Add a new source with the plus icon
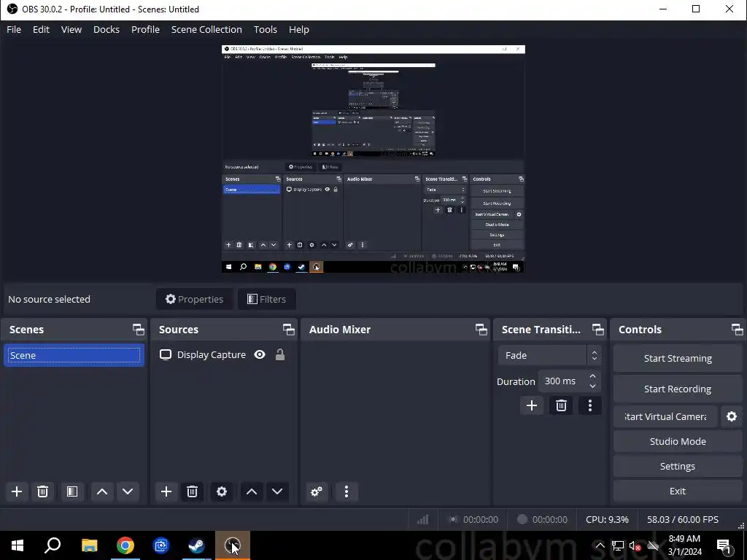Screen dimensions: 747x560 click(x=166, y=491)
